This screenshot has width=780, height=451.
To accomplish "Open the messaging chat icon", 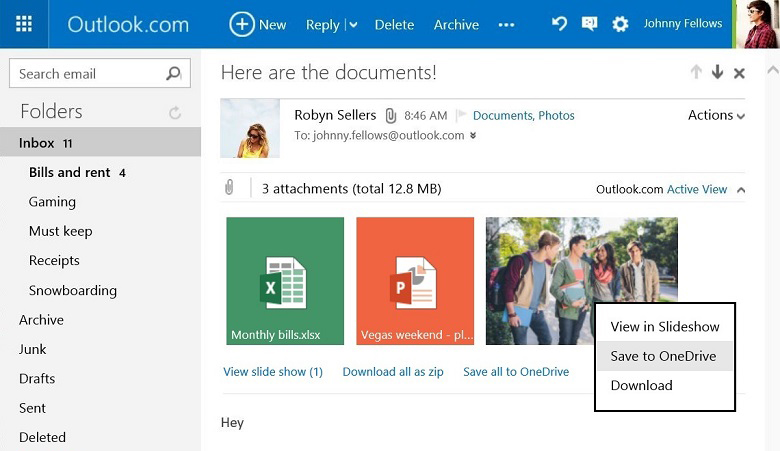I will [x=589, y=23].
